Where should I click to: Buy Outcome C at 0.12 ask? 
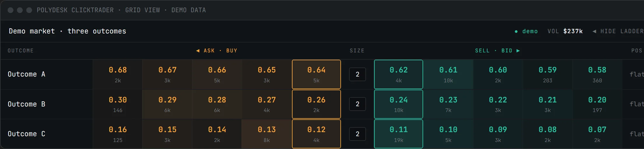tap(316, 134)
